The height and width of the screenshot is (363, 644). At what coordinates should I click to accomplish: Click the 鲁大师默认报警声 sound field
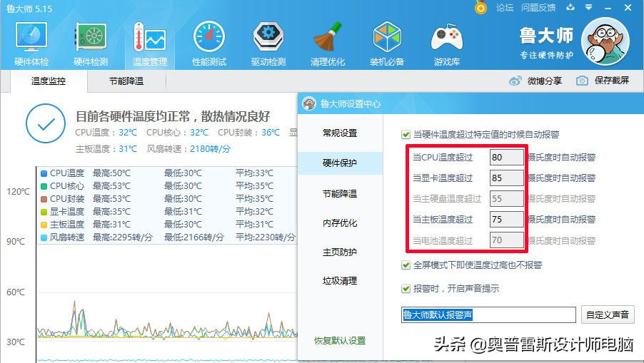coord(488,315)
